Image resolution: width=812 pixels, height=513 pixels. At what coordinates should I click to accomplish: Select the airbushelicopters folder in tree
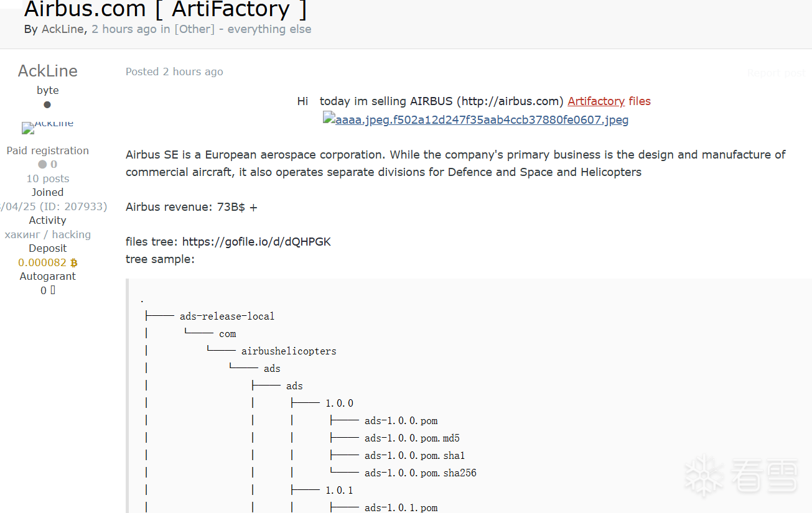click(289, 351)
